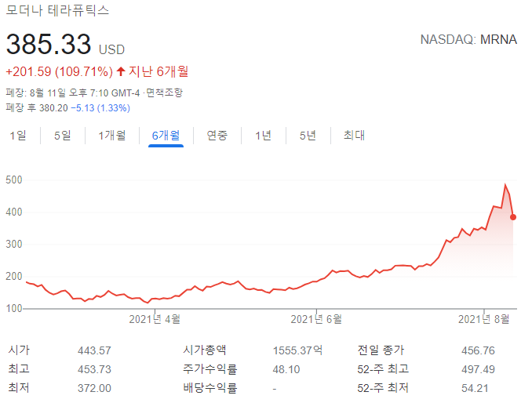Click the 전일 종가 value 456.76

pyautogui.click(x=478, y=350)
